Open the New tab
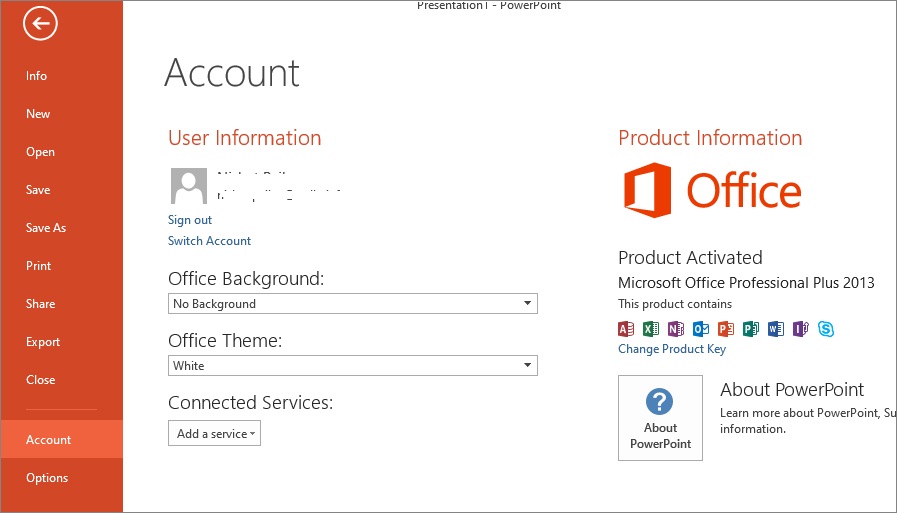897x513 pixels. (61, 114)
